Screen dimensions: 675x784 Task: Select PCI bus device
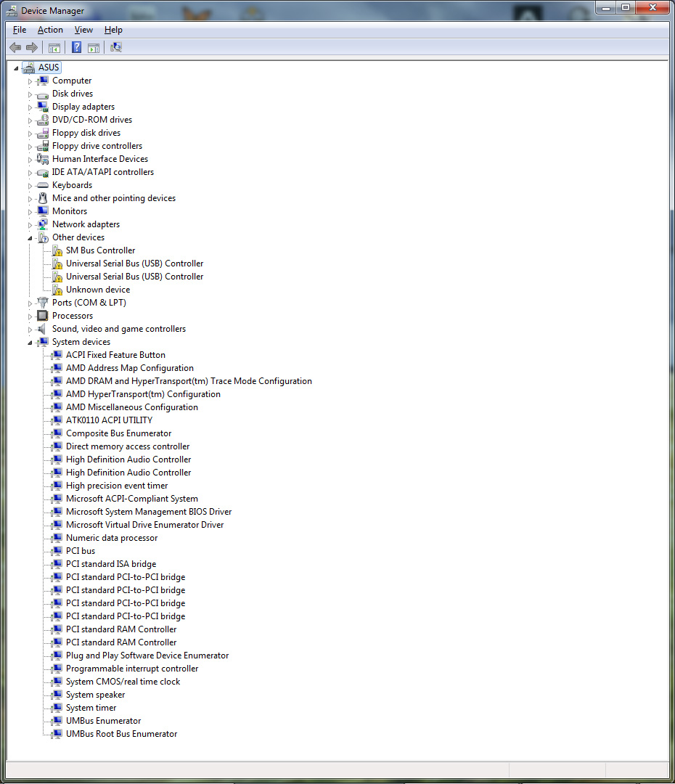pyautogui.click(x=80, y=551)
